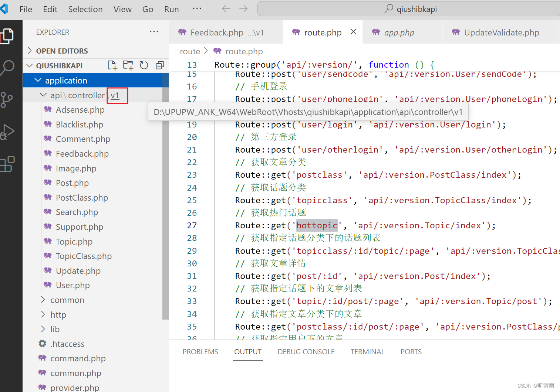Click the VS Code logo icon
The height and width of the screenshot is (392, 560).
4,8
